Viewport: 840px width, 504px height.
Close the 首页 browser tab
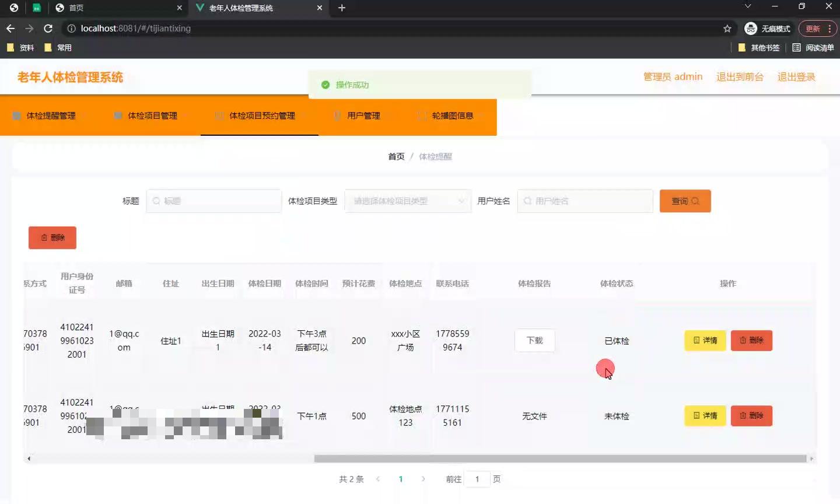[x=179, y=8]
